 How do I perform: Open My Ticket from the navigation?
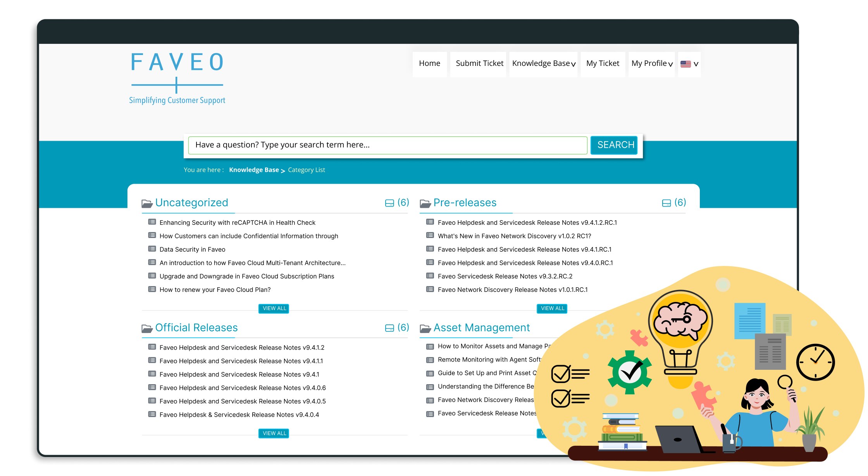click(603, 64)
